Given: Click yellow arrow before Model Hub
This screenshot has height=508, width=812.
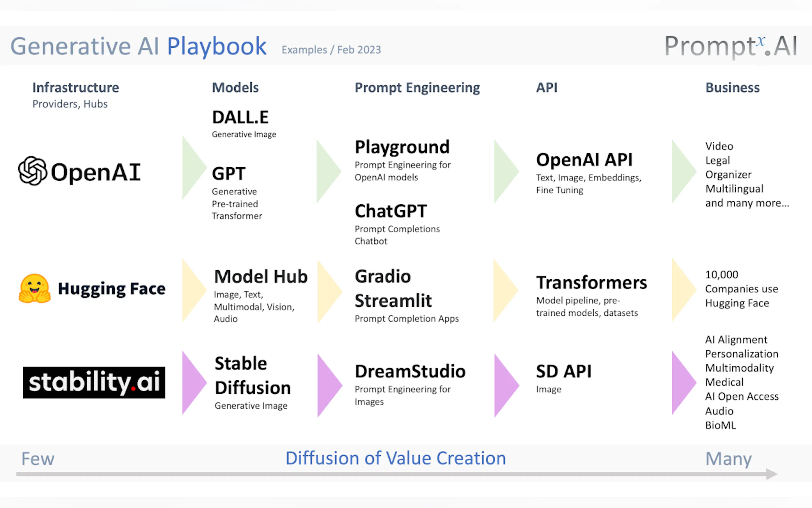Looking at the screenshot, I should (x=192, y=290).
